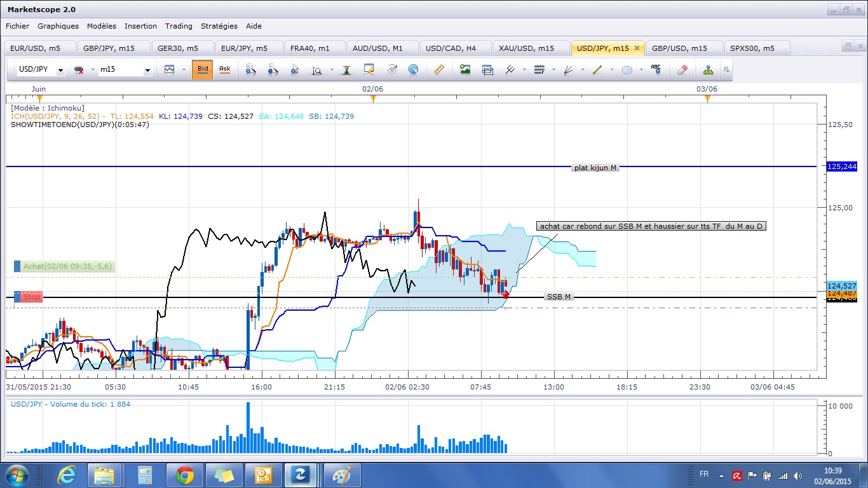Open the Stratégies menu
The height and width of the screenshot is (488, 868).
(219, 26)
